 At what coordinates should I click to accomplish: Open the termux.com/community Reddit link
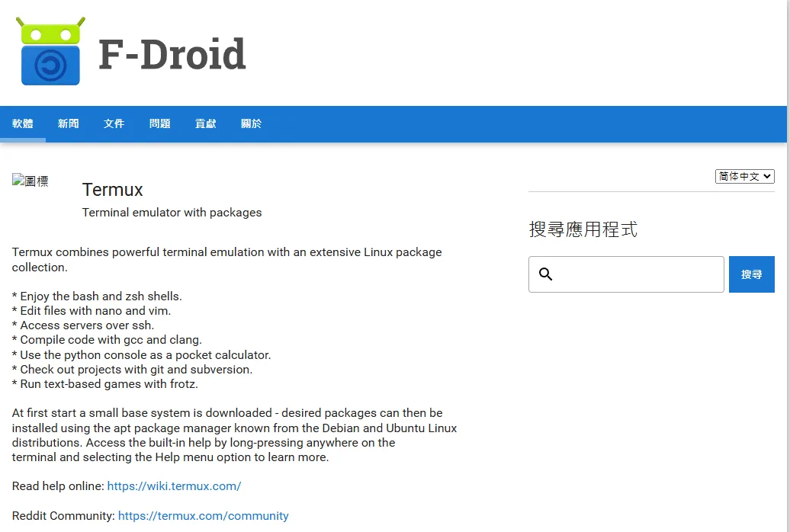coord(204,516)
